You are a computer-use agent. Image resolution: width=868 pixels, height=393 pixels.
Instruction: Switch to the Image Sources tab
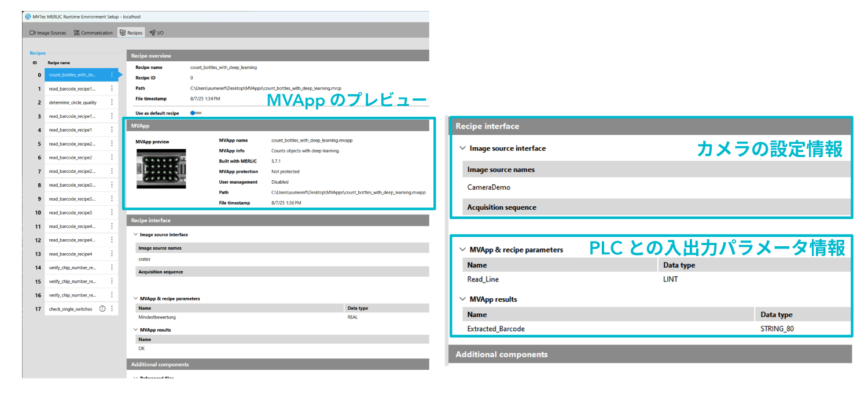[48, 33]
